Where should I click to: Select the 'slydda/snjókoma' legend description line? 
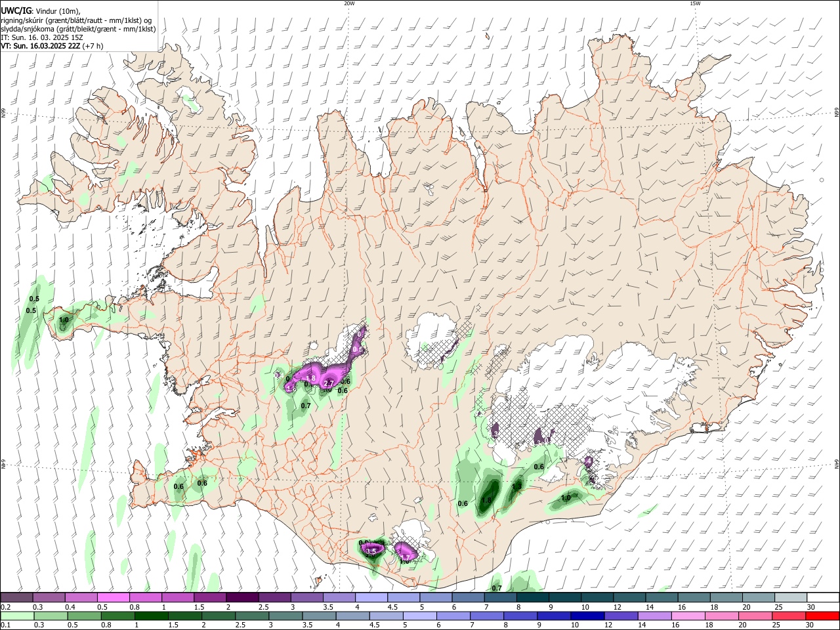pyautogui.click(x=78, y=29)
